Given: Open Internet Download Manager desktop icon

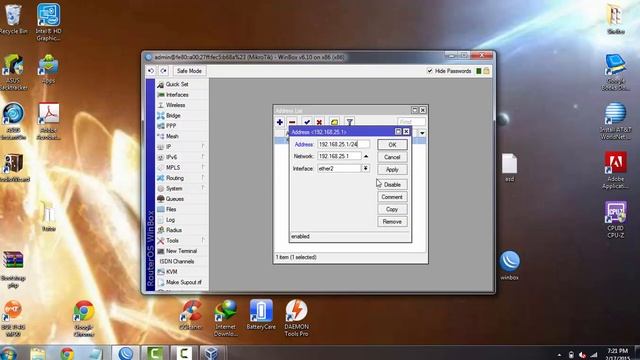Looking at the screenshot, I should (225, 318).
